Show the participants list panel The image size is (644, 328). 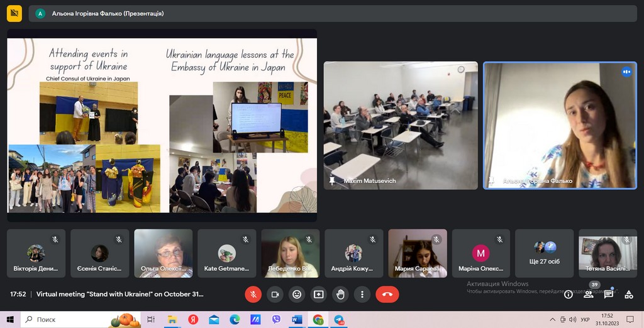pos(589,294)
